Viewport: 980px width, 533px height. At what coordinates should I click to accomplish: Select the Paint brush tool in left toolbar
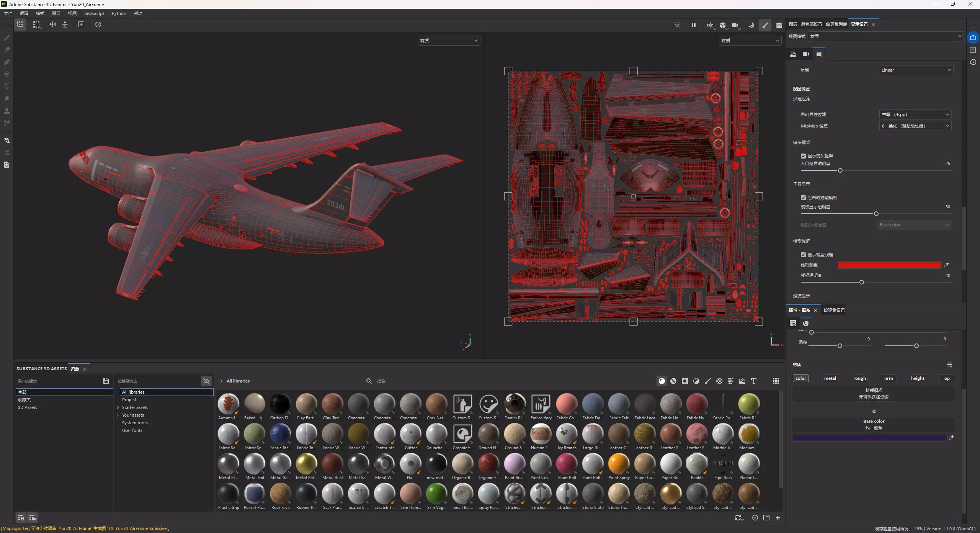pos(7,38)
